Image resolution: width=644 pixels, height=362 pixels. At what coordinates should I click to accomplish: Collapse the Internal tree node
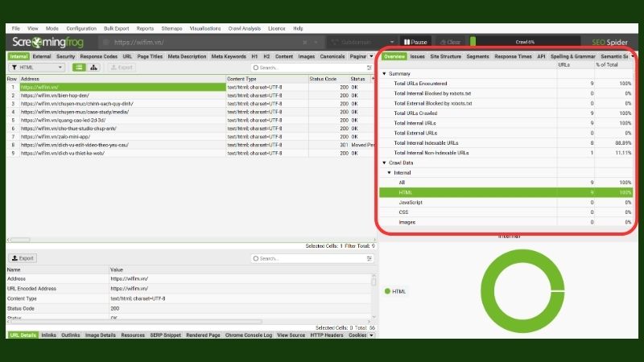click(390, 173)
